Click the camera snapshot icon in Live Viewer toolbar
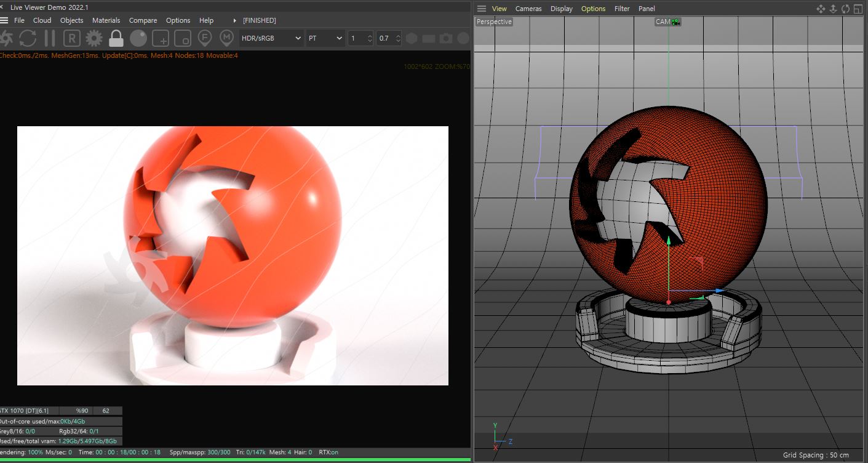The width and height of the screenshot is (868, 463). point(446,38)
